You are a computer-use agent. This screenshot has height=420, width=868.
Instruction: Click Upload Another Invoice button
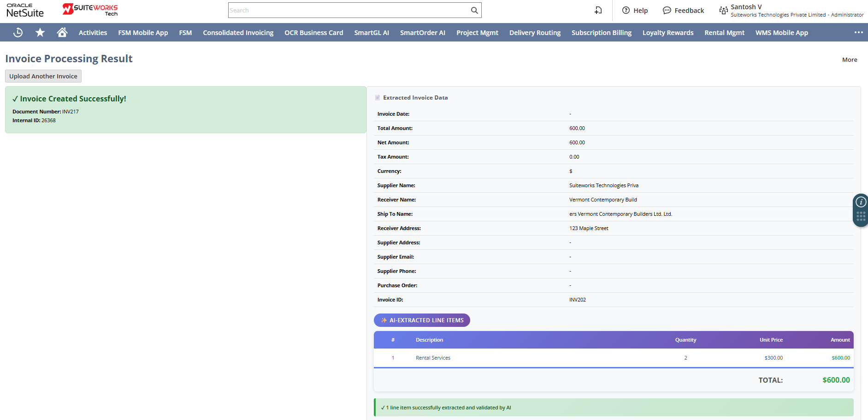coord(43,77)
